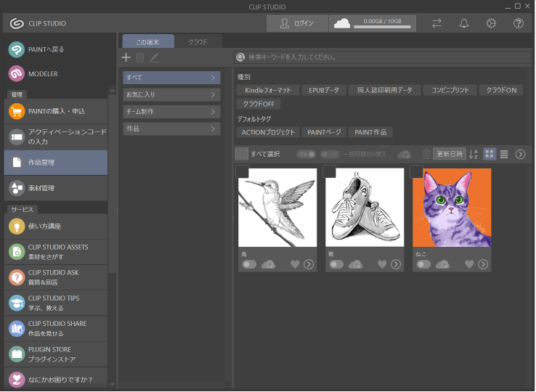Filter by 同人誌印刷用データ tag
This screenshot has width=536, height=392.
(384, 90)
